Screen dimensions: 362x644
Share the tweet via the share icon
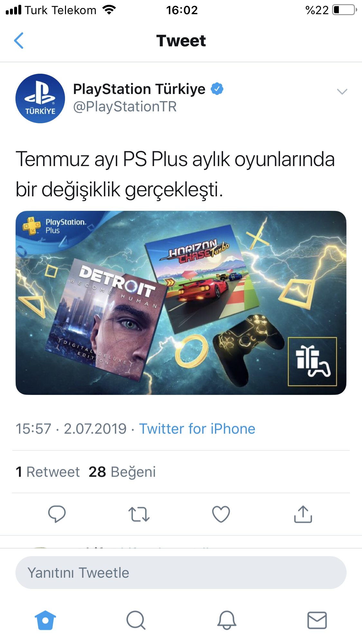[x=303, y=514]
